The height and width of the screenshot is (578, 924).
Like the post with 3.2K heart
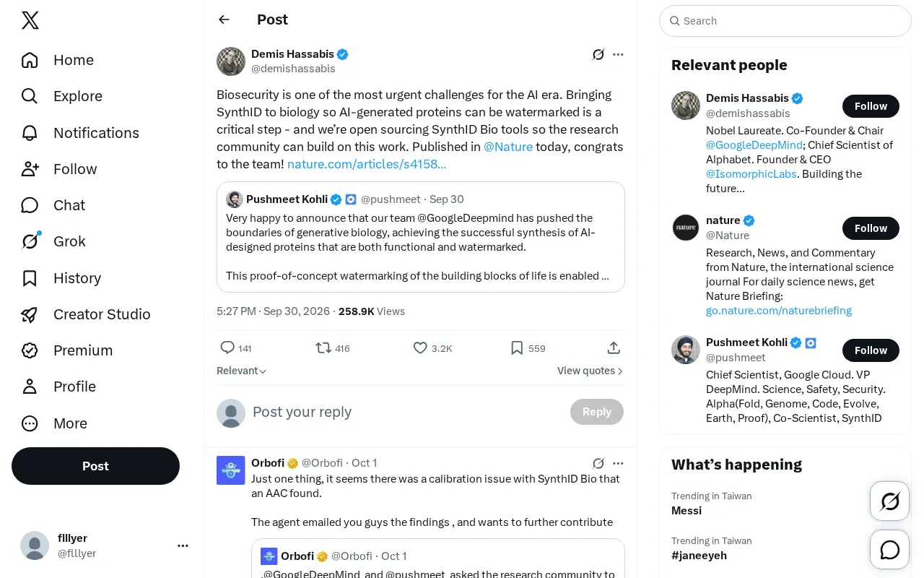[x=432, y=348]
